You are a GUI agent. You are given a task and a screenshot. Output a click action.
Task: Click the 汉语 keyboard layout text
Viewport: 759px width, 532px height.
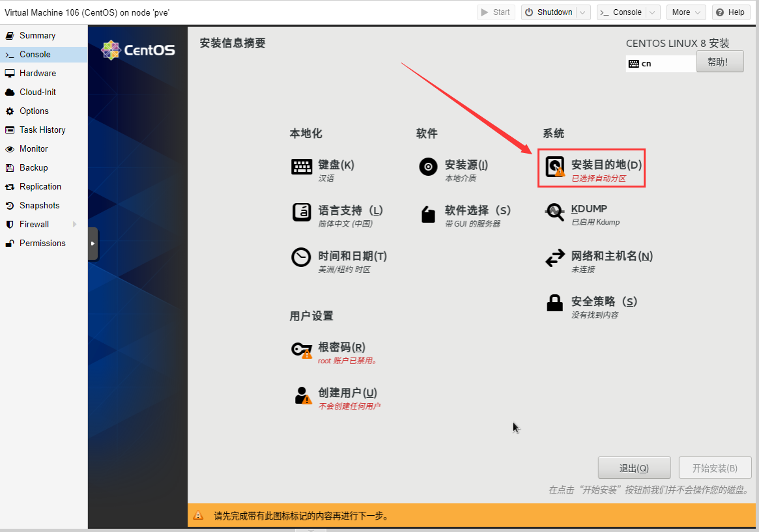[326, 178]
